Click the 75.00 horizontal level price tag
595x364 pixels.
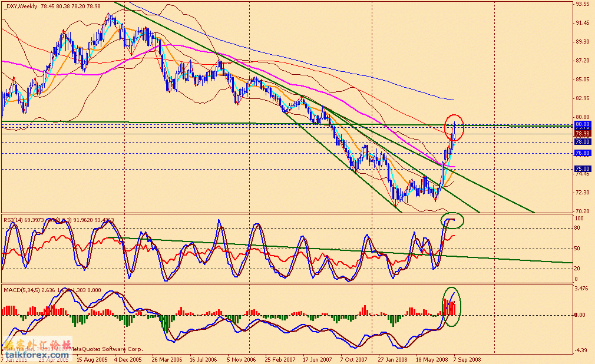pyautogui.click(x=582, y=169)
